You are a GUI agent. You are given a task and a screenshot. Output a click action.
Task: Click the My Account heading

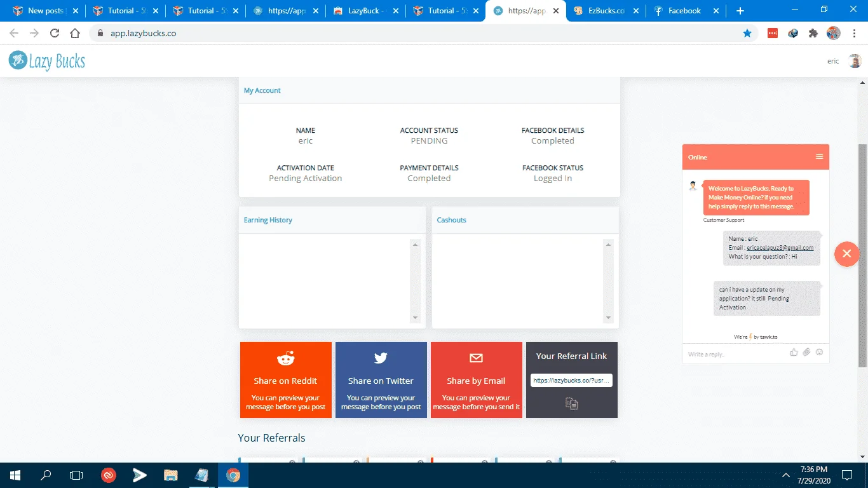pos(262,90)
